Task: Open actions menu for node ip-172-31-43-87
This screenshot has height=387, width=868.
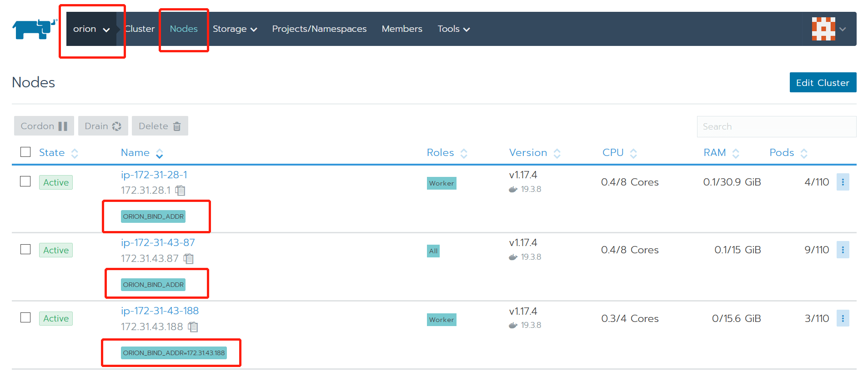Action: coord(842,250)
